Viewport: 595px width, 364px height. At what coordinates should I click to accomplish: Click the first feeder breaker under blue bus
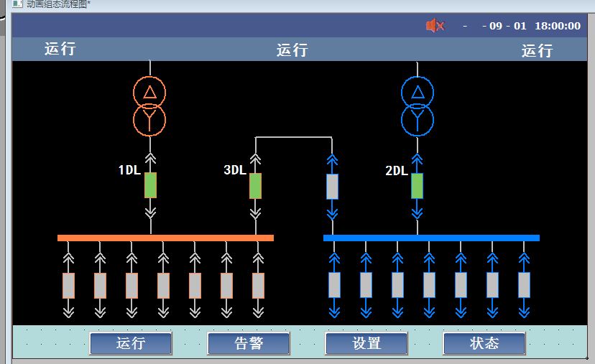[x=334, y=285]
